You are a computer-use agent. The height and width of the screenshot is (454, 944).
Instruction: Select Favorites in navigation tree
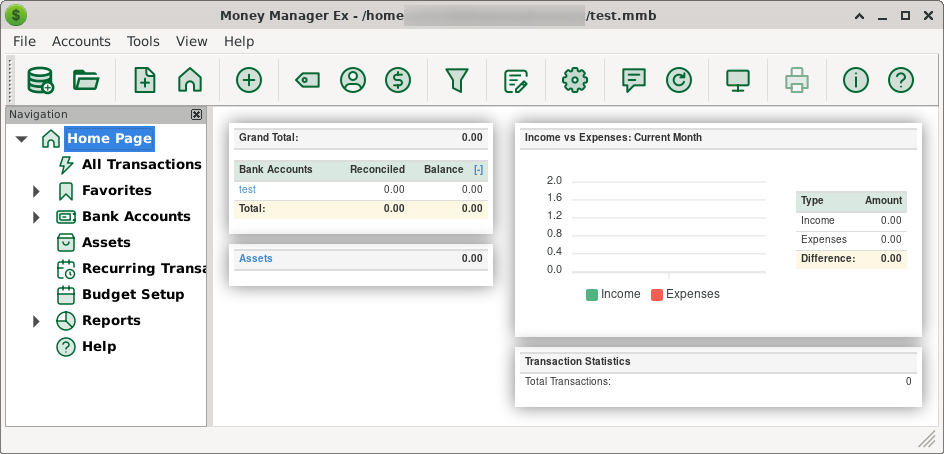tap(117, 191)
